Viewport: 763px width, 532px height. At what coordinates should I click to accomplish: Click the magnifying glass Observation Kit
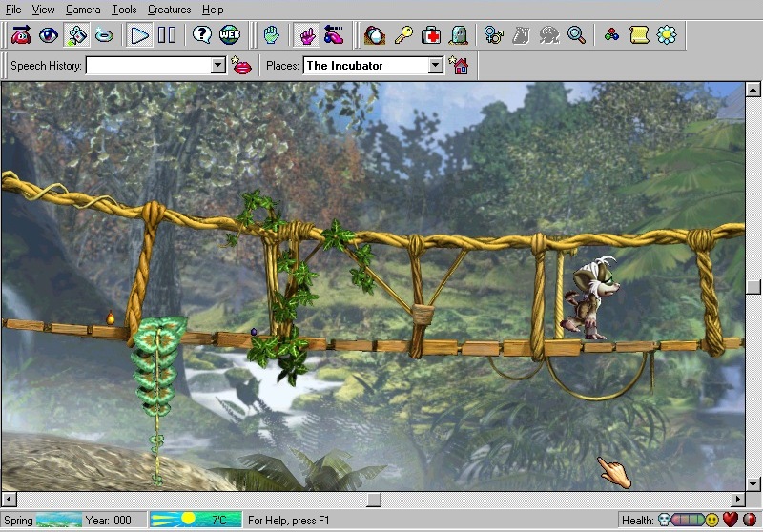576,35
